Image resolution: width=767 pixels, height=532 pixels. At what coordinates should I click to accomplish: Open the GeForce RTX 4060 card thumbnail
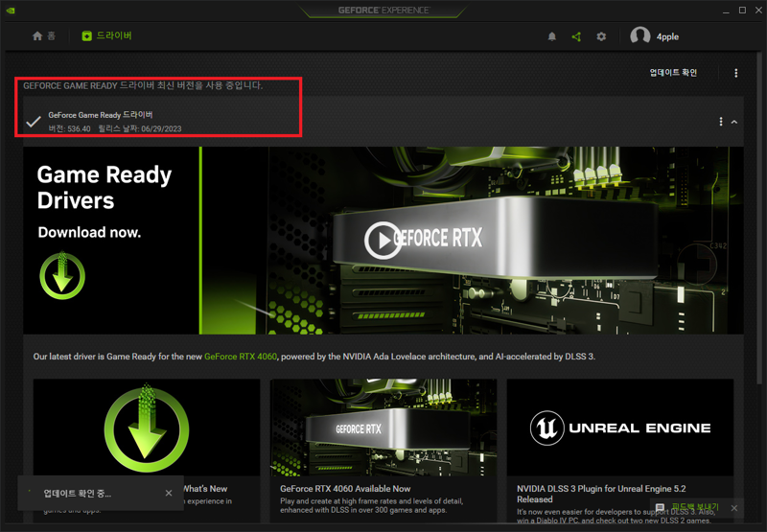[383, 427]
